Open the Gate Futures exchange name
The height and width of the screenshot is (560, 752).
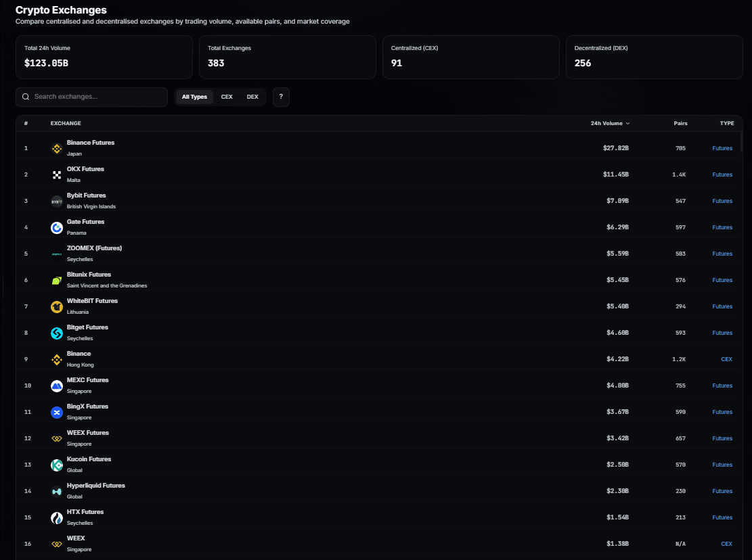pos(85,222)
